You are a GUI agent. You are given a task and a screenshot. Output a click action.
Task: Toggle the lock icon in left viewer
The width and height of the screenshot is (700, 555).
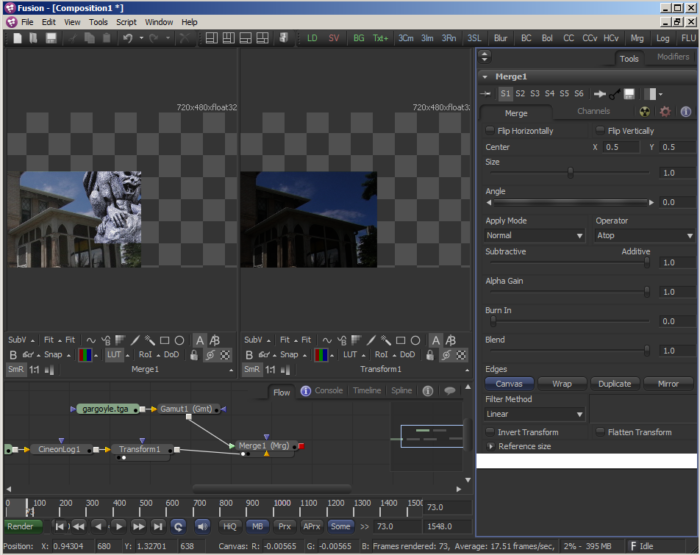click(x=194, y=355)
